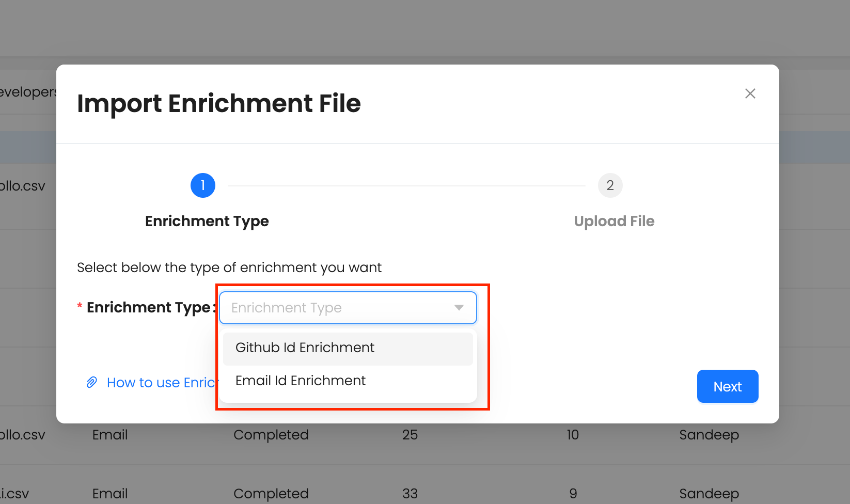Click the dropdown arrow in Enrichment Type field
Screen dimensions: 850x504
click(459, 308)
